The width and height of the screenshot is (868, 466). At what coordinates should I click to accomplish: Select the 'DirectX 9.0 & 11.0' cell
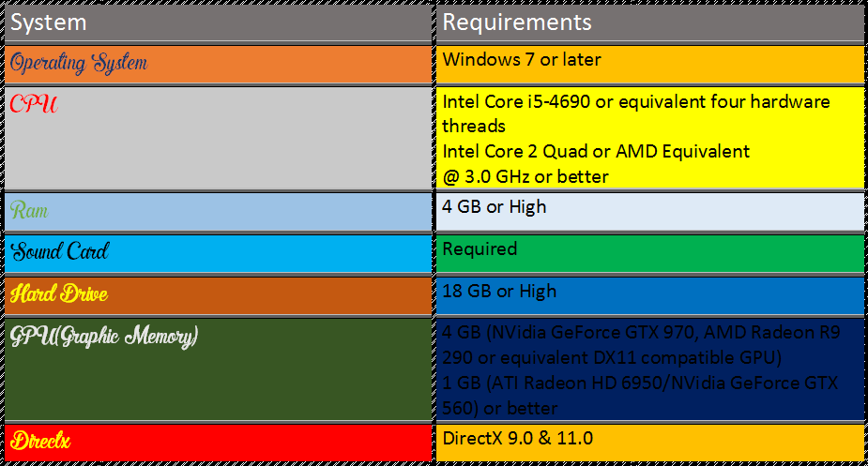[650, 443]
